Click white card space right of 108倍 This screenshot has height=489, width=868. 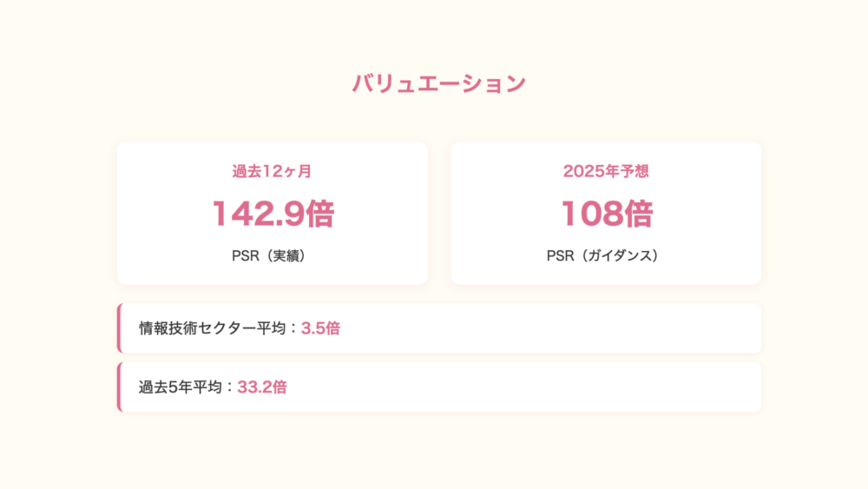point(712,214)
